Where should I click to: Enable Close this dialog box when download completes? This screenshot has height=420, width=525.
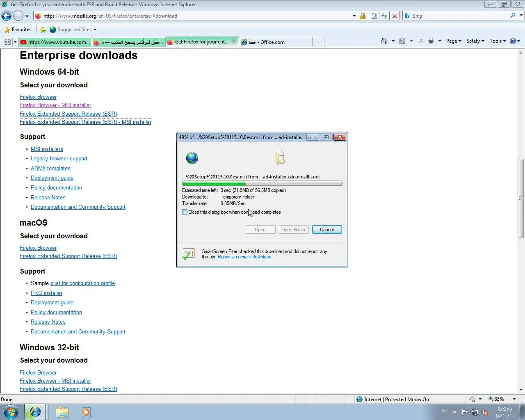tap(185, 212)
